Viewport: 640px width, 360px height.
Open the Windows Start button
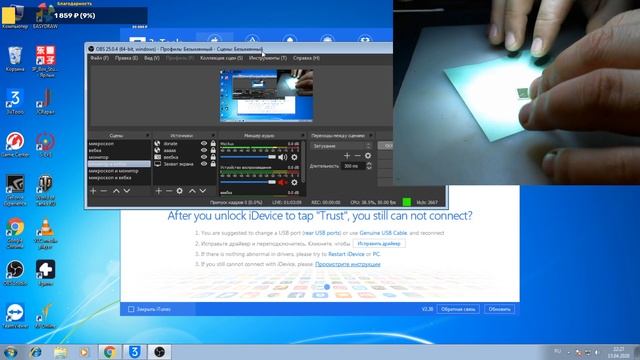[10, 352]
